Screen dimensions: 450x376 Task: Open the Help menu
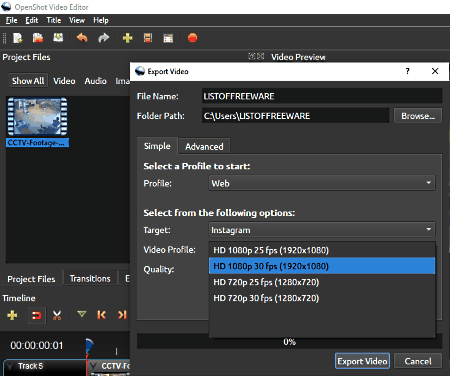click(101, 20)
